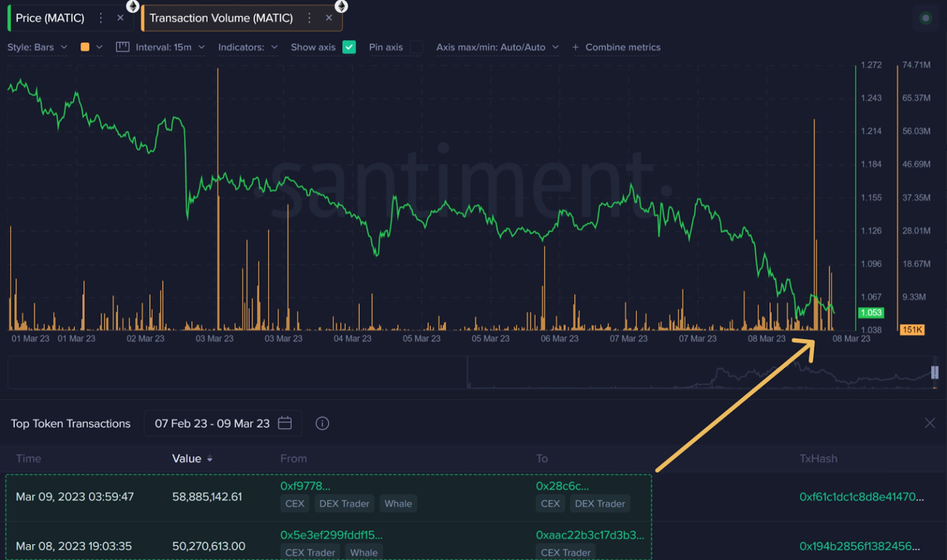
Task: Click Combine metrics button
Action: [x=616, y=47]
